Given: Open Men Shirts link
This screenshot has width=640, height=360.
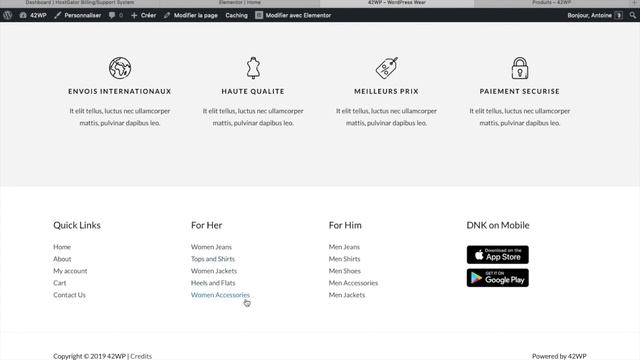Looking at the screenshot, I should click(x=344, y=259).
